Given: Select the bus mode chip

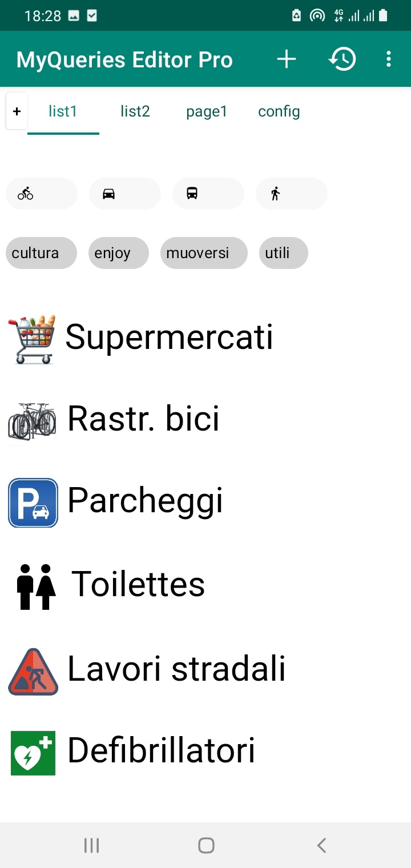Looking at the screenshot, I should point(208,194).
